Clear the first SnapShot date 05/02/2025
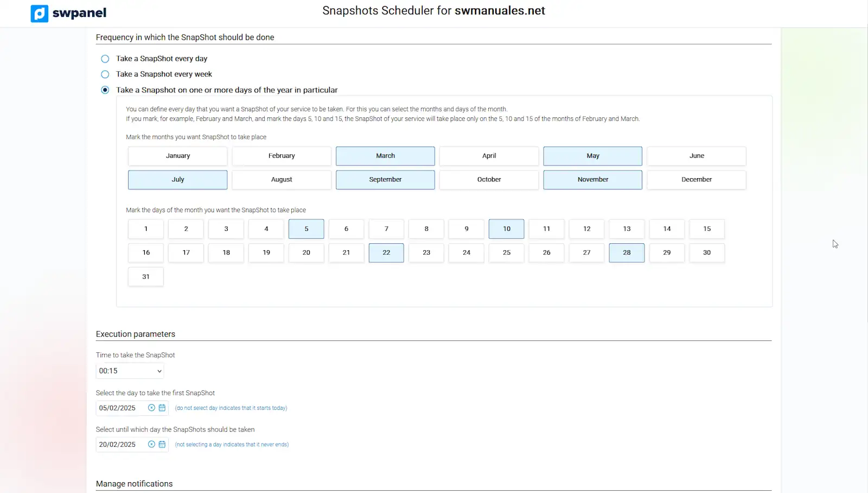 pos(151,408)
